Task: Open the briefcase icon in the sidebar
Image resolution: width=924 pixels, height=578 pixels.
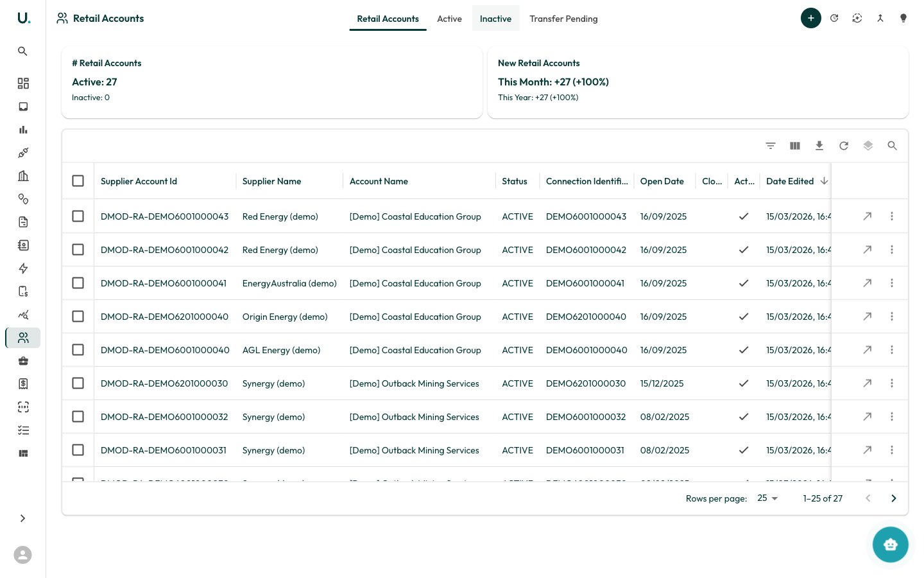Action: (x=23, y=361)
